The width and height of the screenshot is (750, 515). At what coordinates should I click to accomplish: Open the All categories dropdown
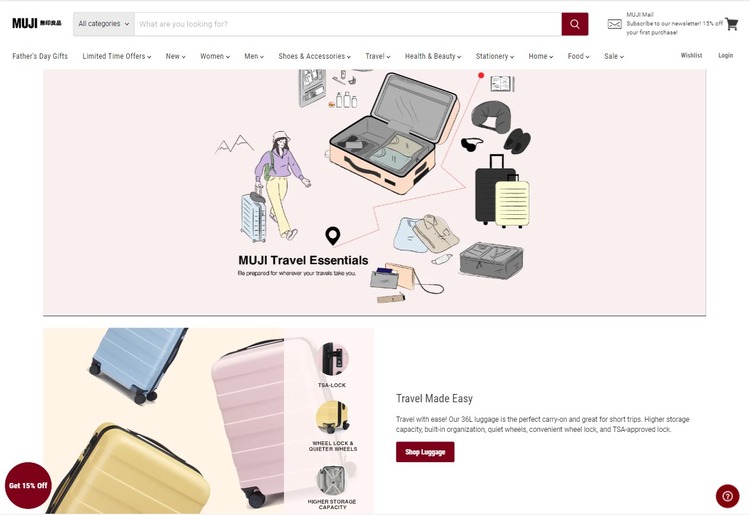(104, 24)
